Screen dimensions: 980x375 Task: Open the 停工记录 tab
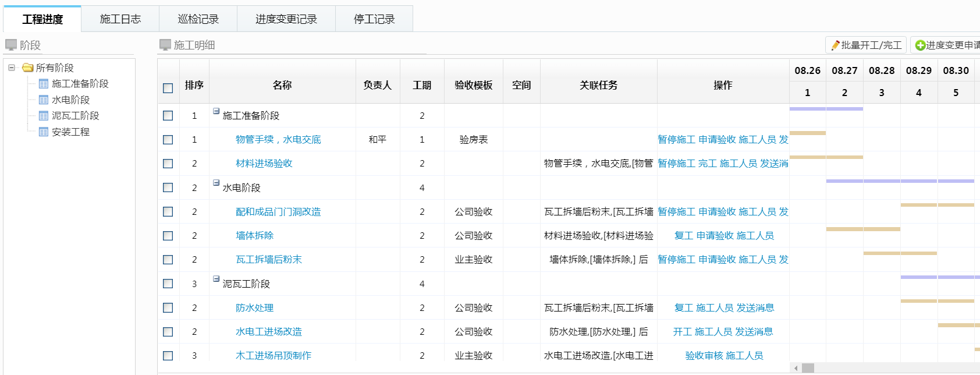click(x=374, y=19)
